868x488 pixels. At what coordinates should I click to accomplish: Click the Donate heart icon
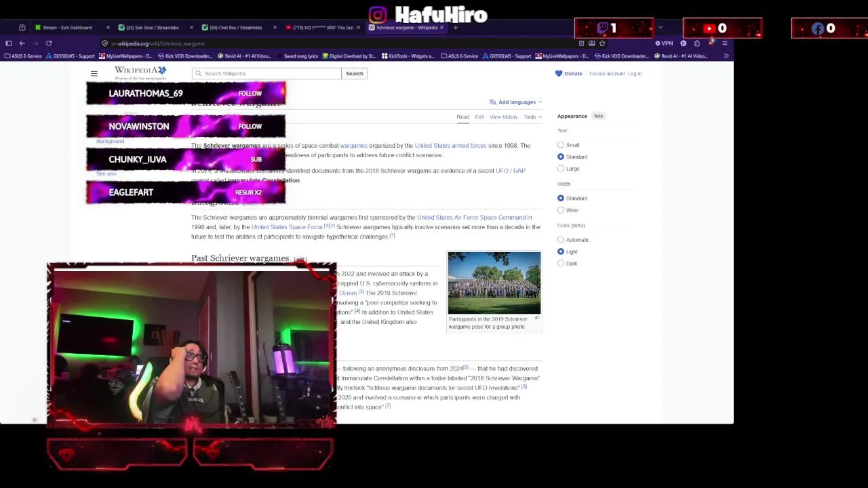[559, 73]
